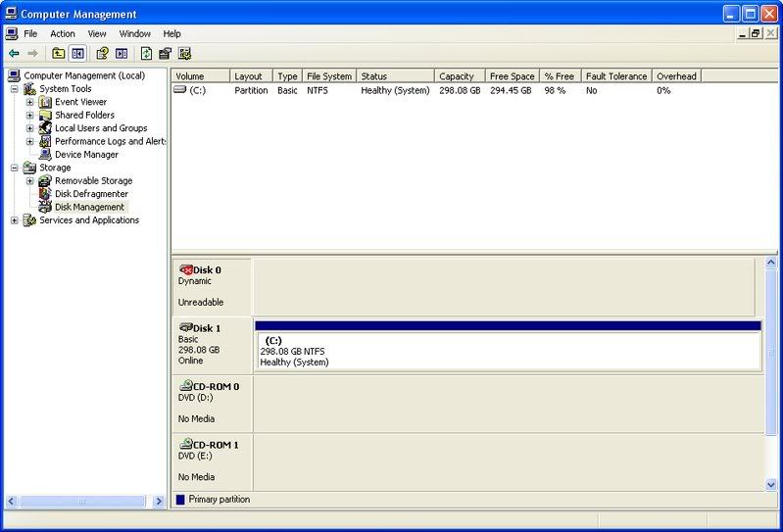Click the Shared Folders folder icon
Screen dimensions: 783x532
tap(45, 115)
